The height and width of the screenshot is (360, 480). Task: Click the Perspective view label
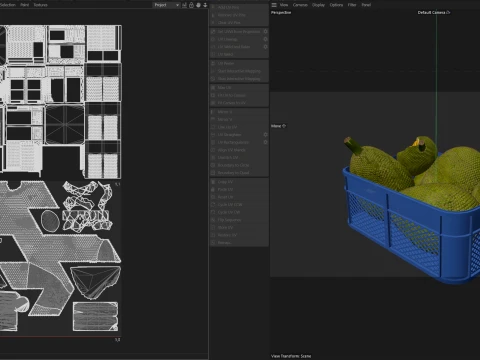(281, 12)
